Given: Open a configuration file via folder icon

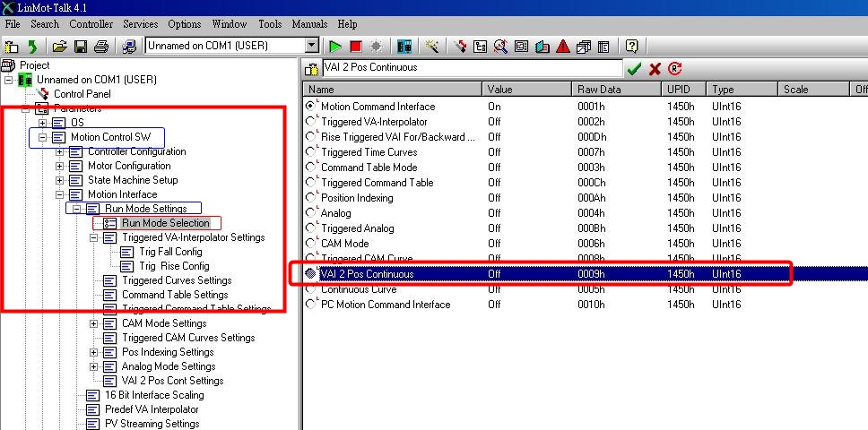Looking at the screenshot, I should pyautogui.click(x=60, y=47).
